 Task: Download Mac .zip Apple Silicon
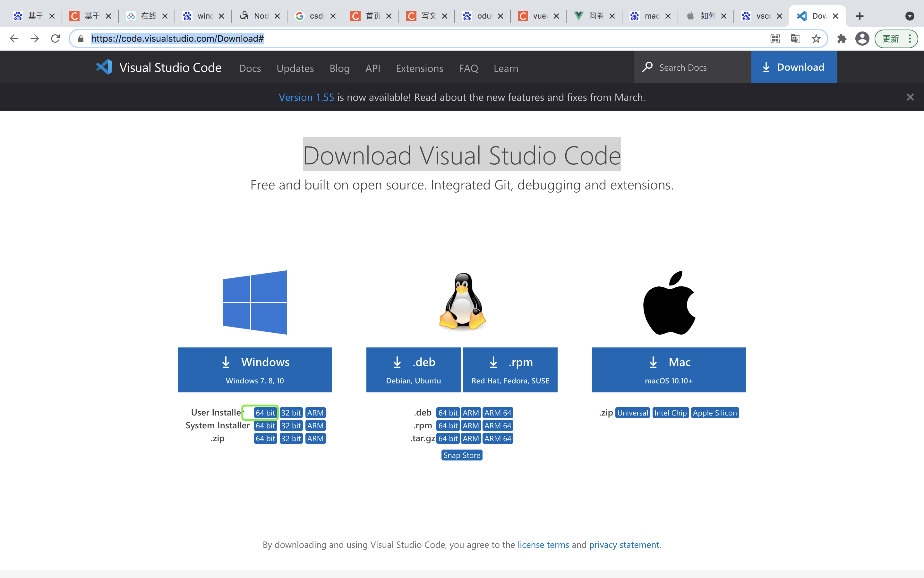click(x=715, y=413)
